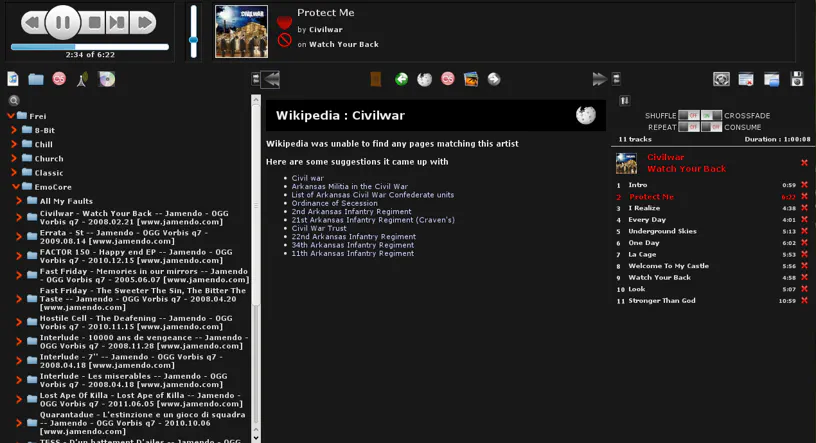
Task: Ban this track with the prohibition icon
Action: point(284,40)
